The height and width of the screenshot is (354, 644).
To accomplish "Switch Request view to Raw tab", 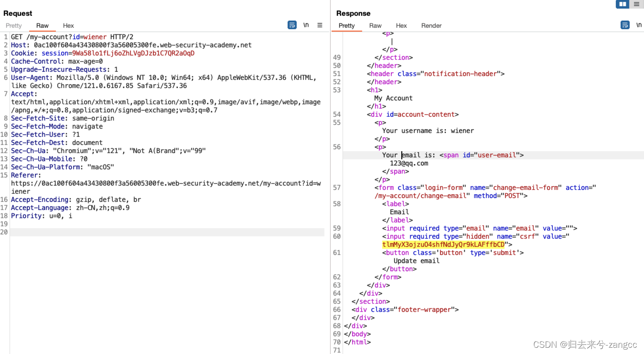I will coord(43,25).
